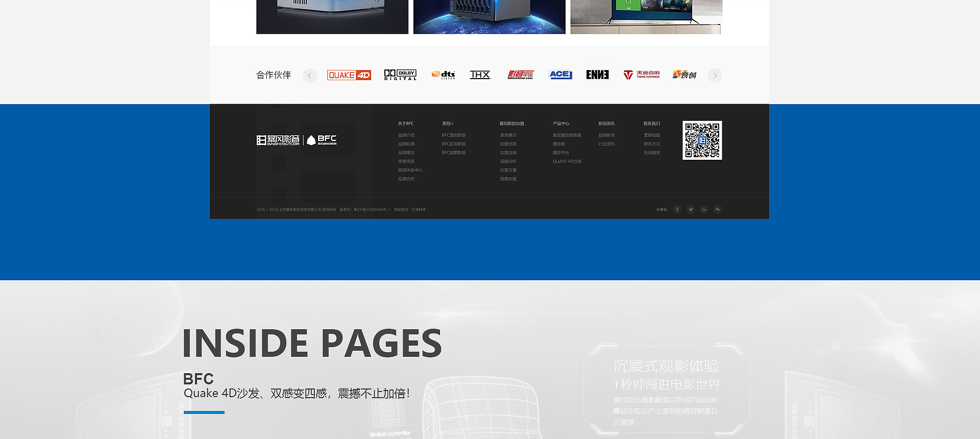
Task: Click the Facebook share icon
Action: [677, 209]
